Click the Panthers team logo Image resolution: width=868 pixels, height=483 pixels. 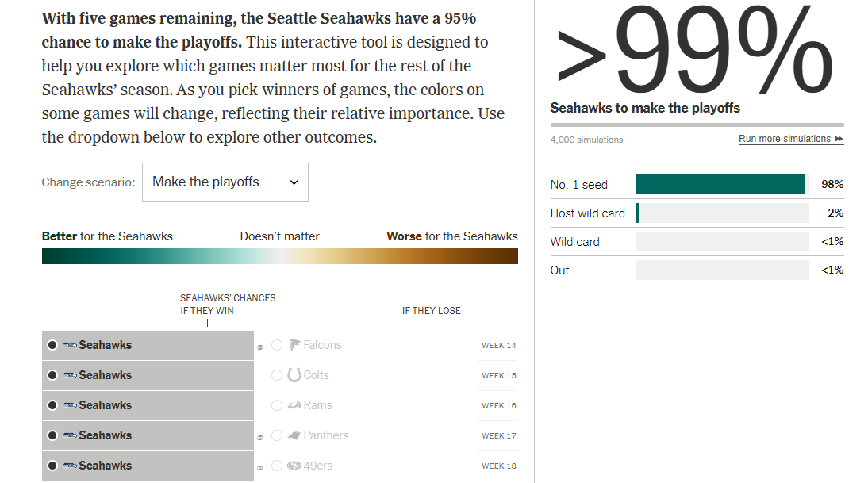coord(294,435)
